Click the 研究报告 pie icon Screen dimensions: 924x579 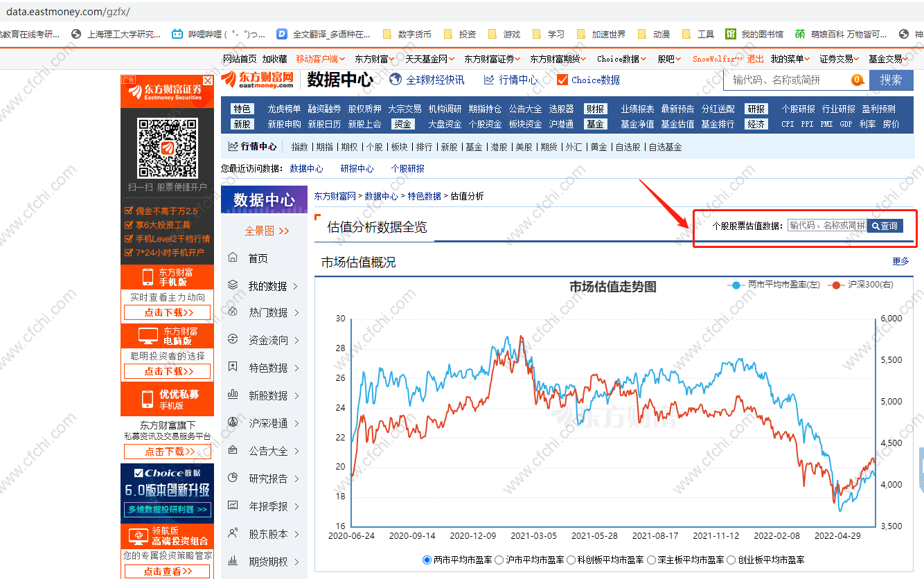click(x=233, y=478)
